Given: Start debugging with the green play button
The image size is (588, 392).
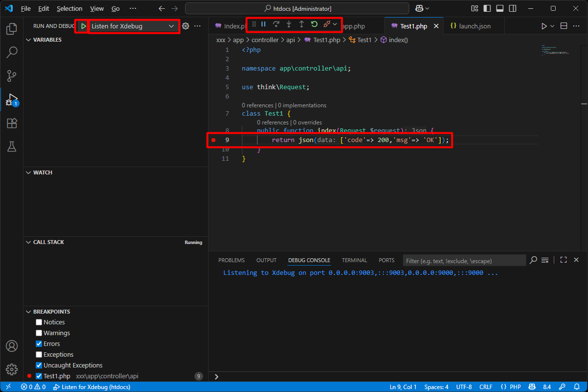Looking at the screenshot, I should [83, 26].
